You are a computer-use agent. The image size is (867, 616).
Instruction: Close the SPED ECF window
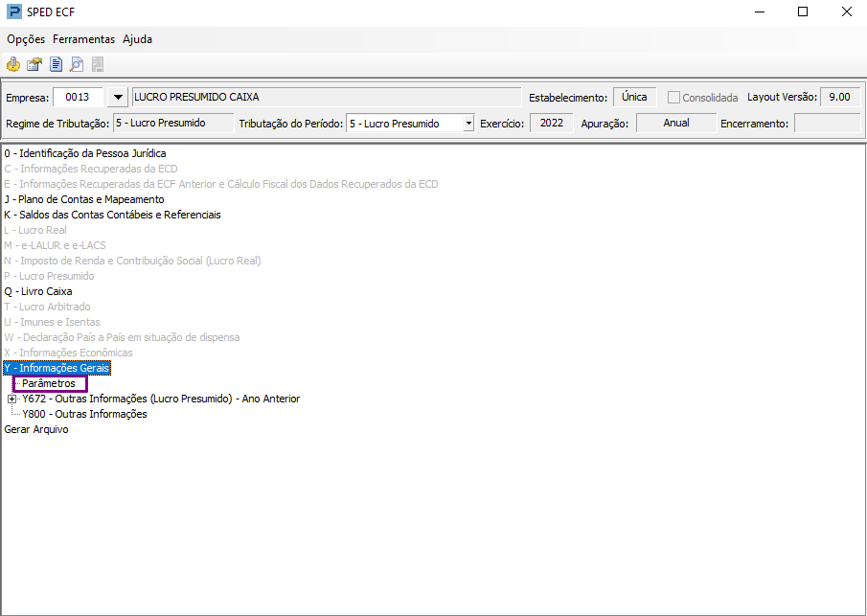click(847, 11)
